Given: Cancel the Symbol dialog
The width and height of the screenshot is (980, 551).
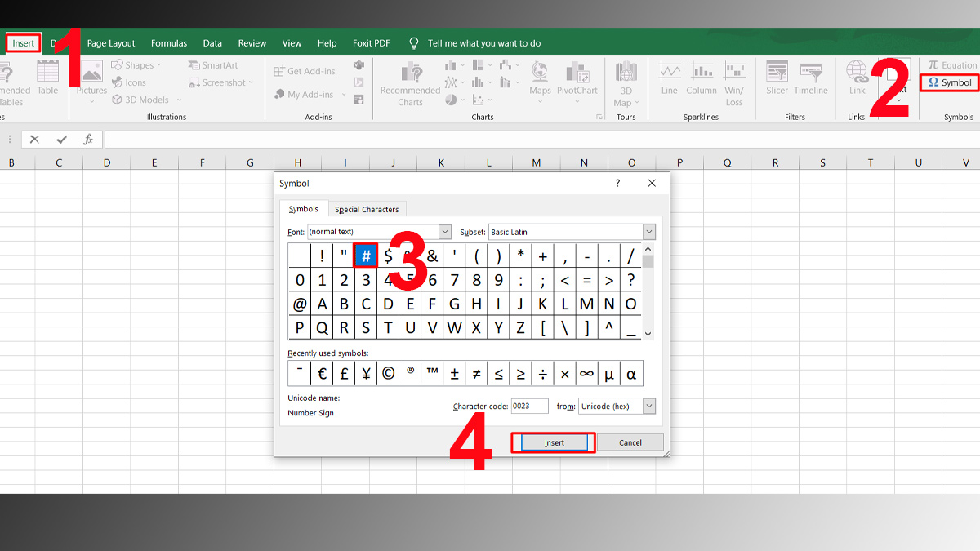Looking at the screenshot, I should (x=630, y=442).
